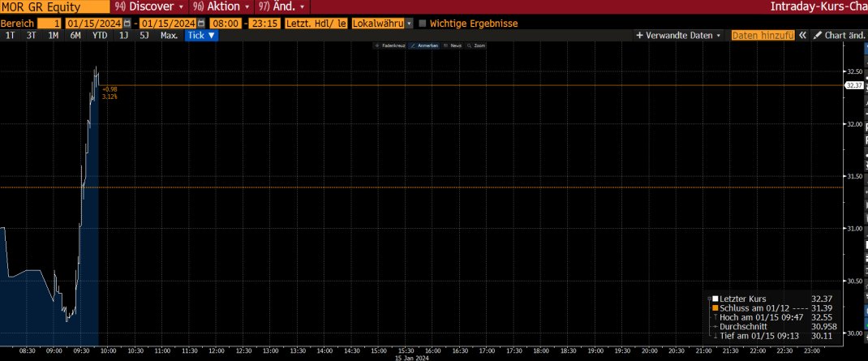Select the 6M time range tab
The height and width of the screenshot is (361, 868).
[x=75, y=36]
